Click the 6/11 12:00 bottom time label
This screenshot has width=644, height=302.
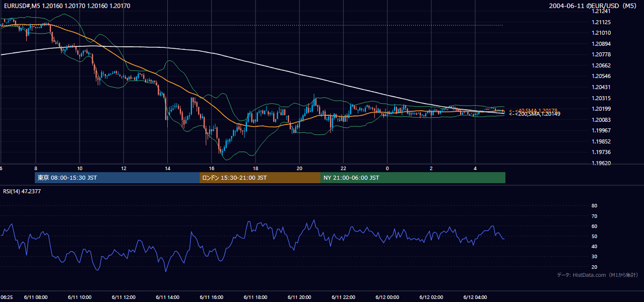(123, 297)
